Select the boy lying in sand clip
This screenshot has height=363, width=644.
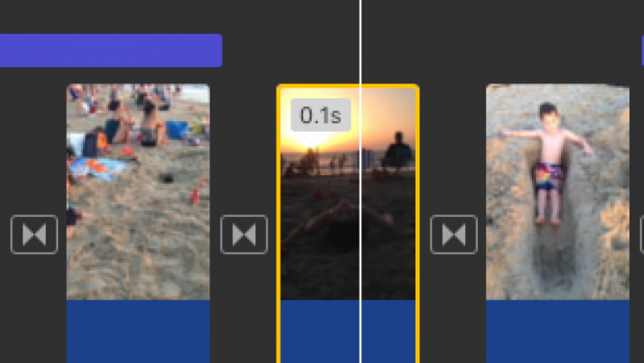558,192
